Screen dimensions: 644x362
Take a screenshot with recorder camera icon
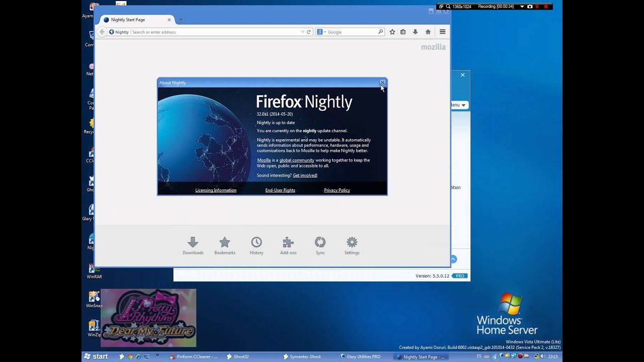click(x=530, y=7)
